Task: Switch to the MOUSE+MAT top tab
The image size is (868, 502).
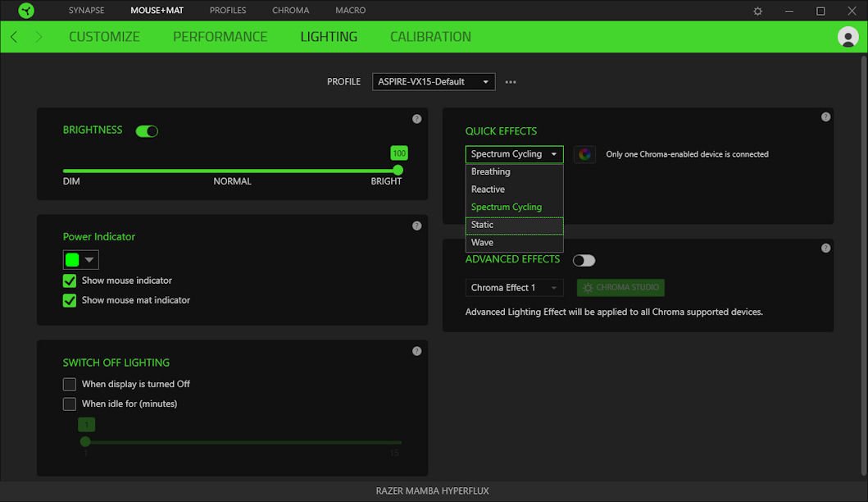Action: (157, 11)
